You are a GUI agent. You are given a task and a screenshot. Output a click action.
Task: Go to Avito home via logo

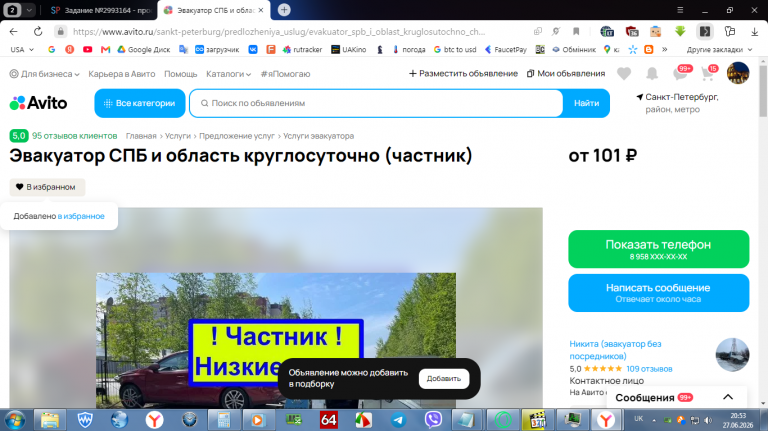38,103
